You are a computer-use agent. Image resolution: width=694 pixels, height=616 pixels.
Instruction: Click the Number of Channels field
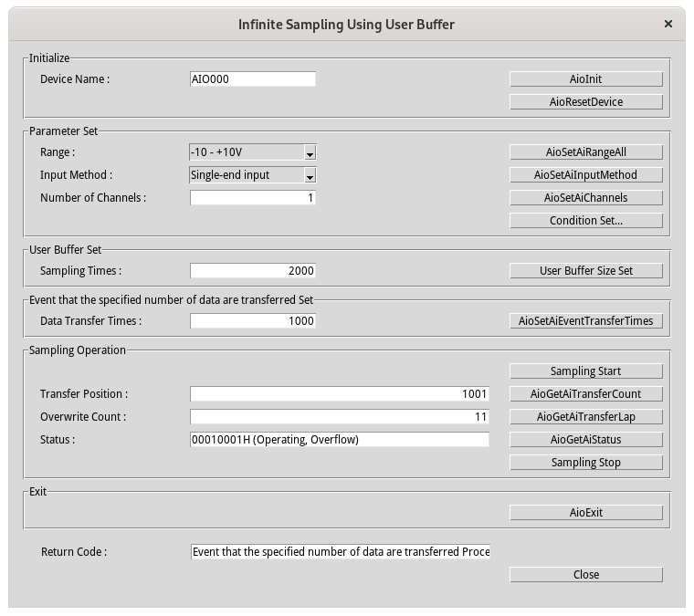(x=252, y=198)
